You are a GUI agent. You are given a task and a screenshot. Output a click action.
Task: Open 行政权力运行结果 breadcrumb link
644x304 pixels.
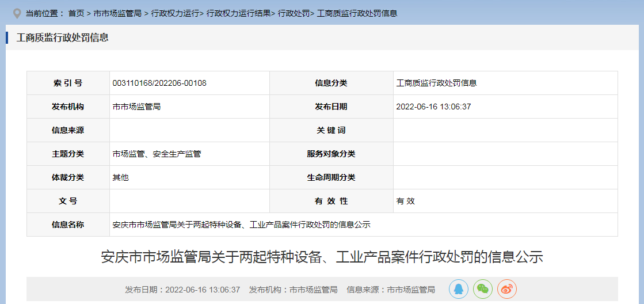(x=238, y=14)
